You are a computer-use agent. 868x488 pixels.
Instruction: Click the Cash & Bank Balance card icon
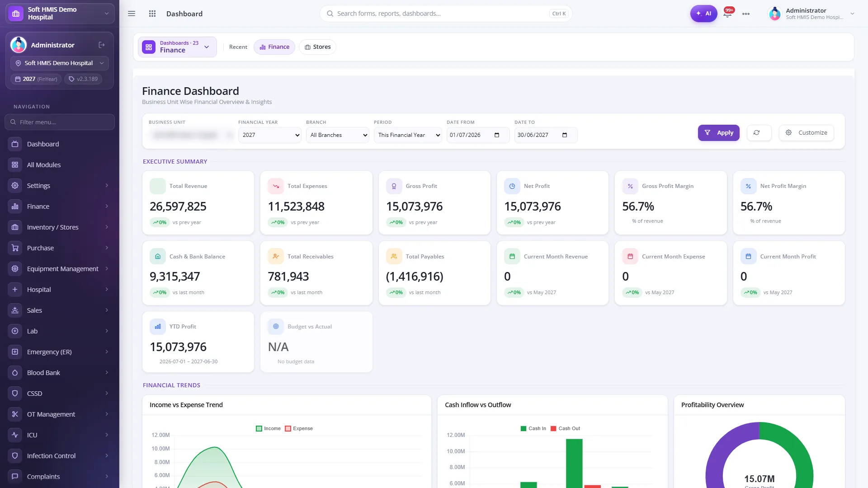click(158, 257)
